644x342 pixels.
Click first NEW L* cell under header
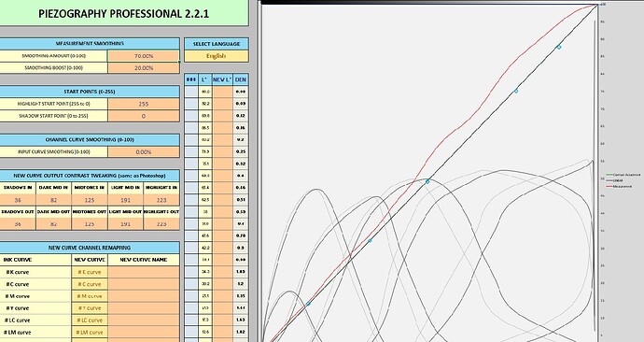222,92
